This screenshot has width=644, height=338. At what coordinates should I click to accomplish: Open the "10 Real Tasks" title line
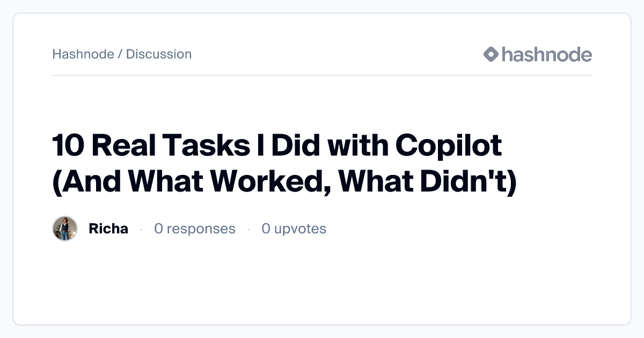tap(277, 146)
